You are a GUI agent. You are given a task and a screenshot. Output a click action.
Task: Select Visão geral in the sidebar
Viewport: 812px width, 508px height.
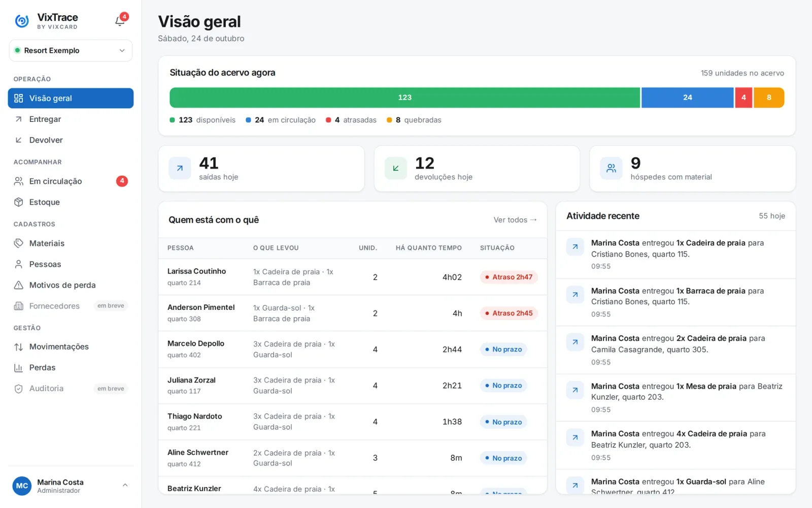[71, 98]
